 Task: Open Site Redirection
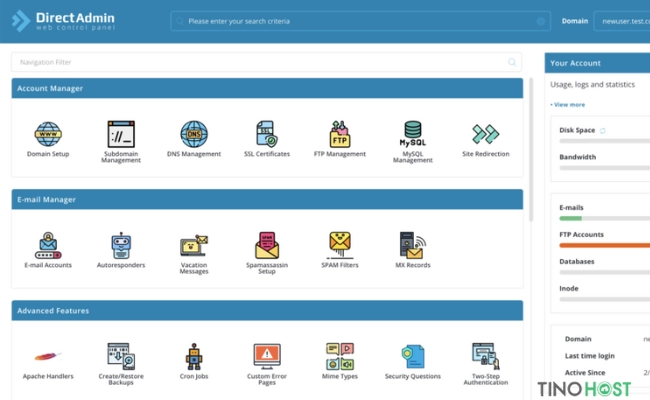[486, 140]
